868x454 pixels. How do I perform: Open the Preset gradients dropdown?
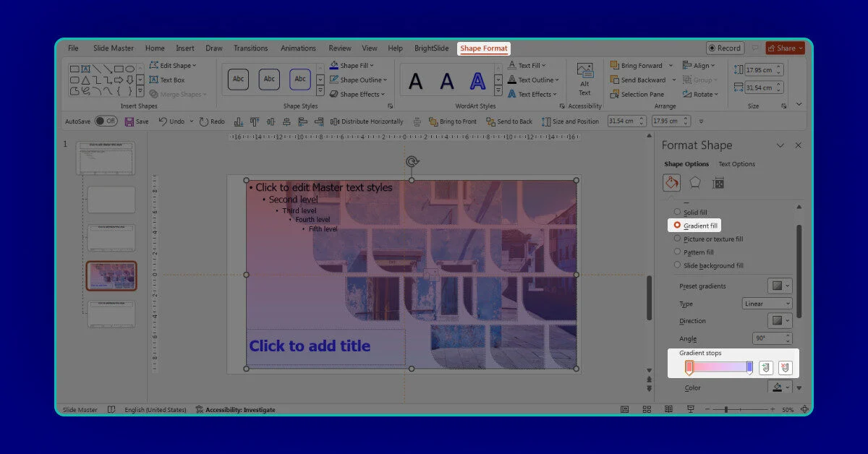tap(779, 286)
